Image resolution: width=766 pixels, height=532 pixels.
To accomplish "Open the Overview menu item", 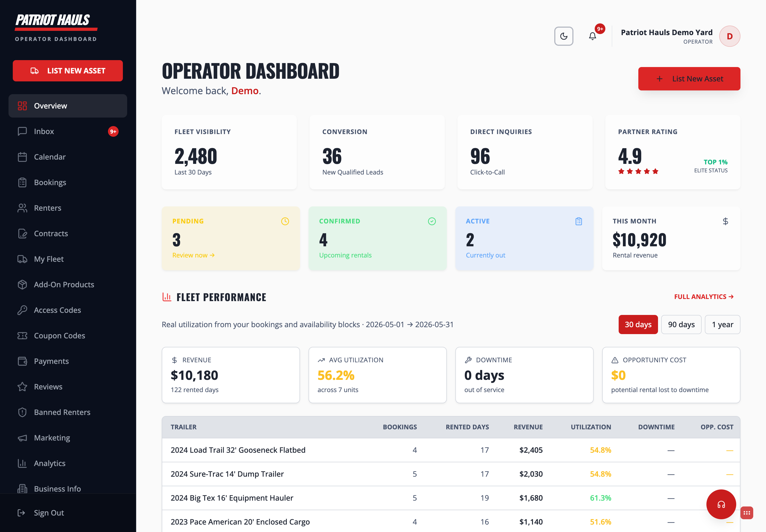I will coord(68,106).
